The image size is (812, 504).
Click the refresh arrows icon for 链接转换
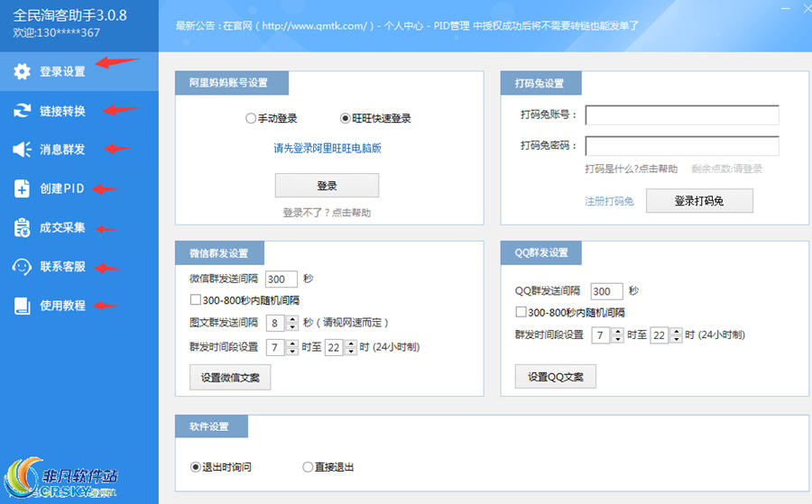(x=22, y=110)
